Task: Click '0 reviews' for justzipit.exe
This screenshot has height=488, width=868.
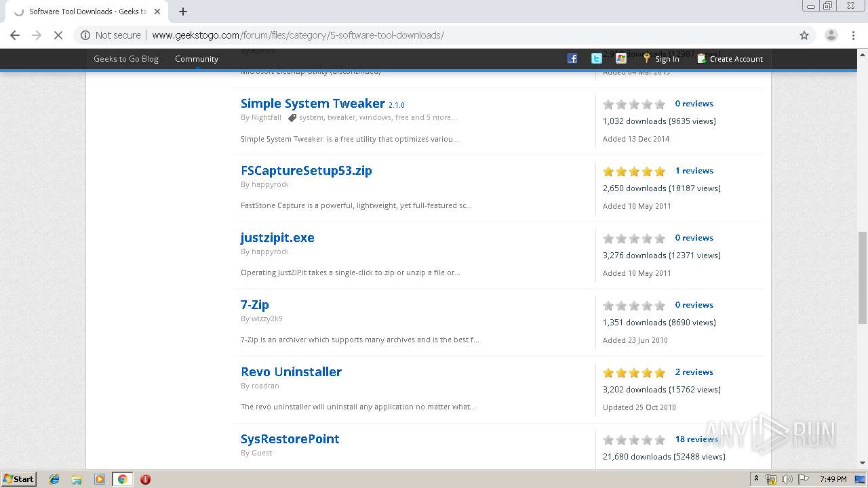Action: click(x=694, y=238)
